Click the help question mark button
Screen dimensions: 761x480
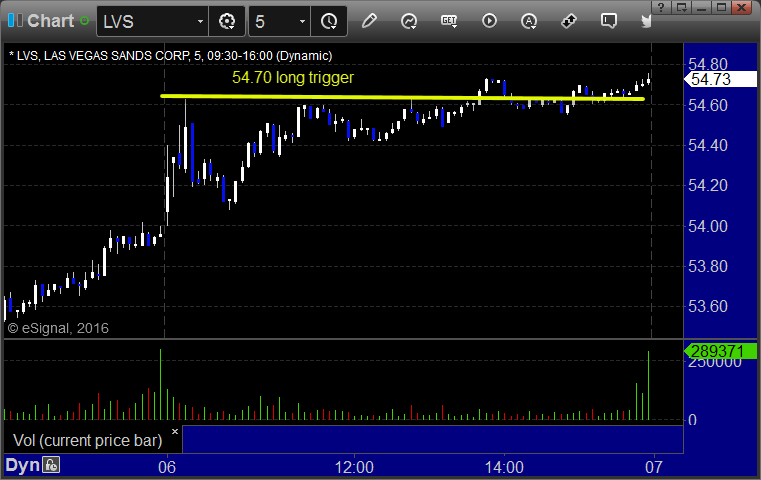tap(661, 7)
